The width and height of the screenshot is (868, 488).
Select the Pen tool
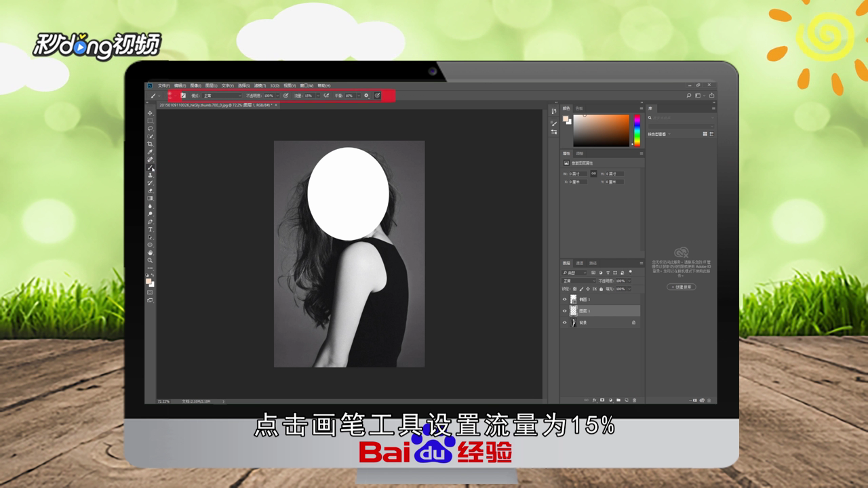tap(150, 222)
